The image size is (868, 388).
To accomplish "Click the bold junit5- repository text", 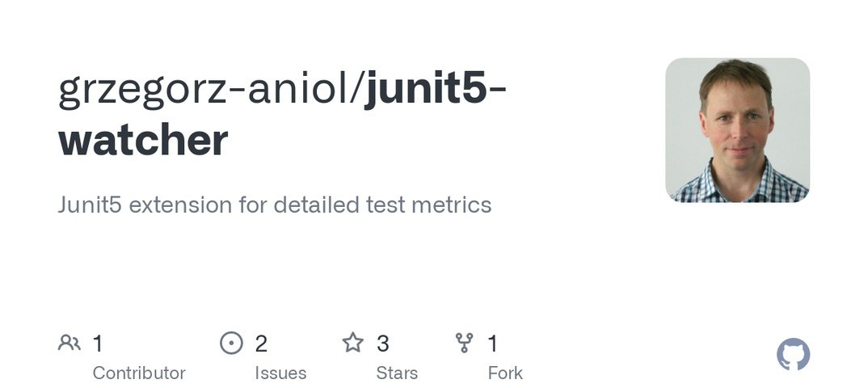I will coord(435,89).
